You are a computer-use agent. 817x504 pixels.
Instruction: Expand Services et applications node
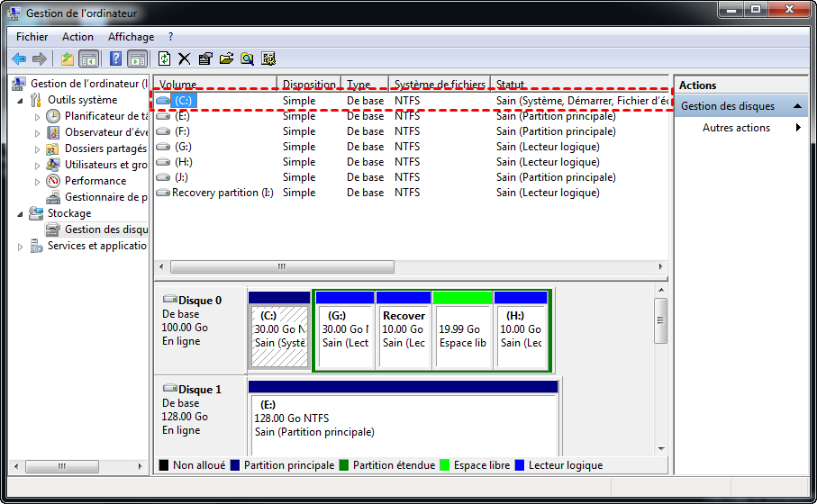(x=21, y=246)
